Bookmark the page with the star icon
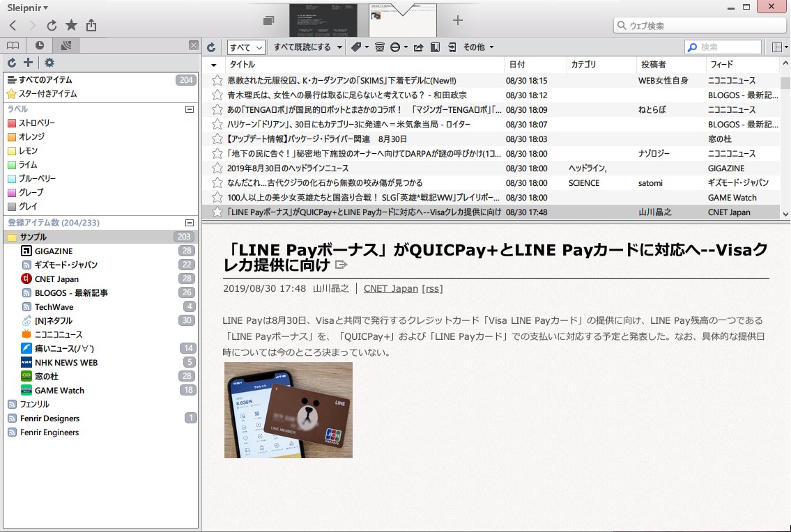Image resolution: width=791 pixels, height=532 pixels. [71, 25]
